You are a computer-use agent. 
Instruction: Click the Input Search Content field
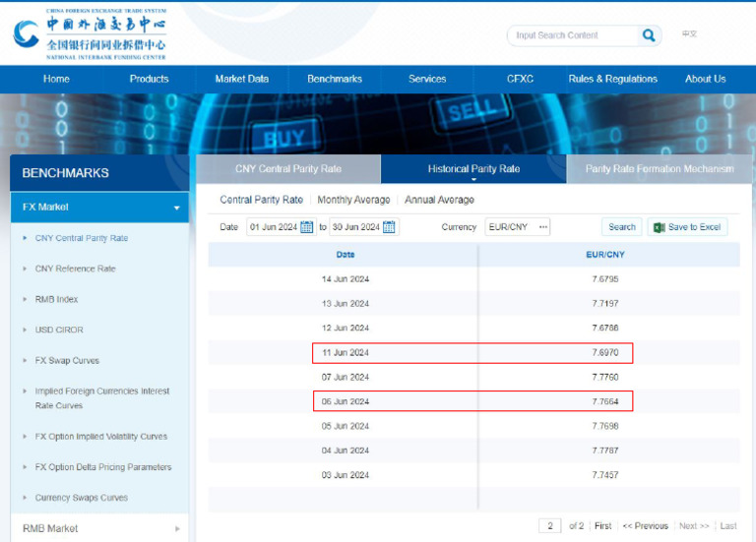click(573, 35)
